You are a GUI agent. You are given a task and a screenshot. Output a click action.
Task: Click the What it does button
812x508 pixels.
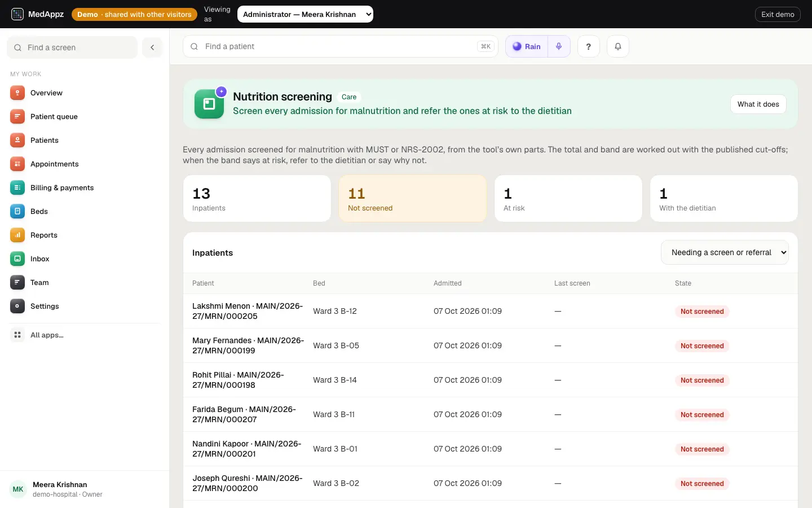pyautogui.click(x=758, y=104)
